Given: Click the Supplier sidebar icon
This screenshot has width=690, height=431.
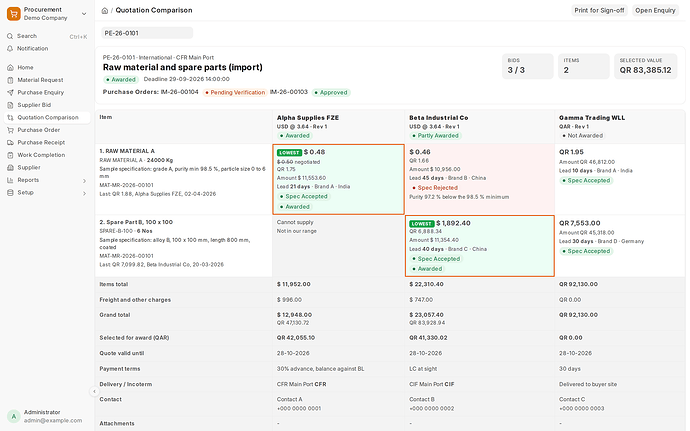Looking at the screenshot, I should tap(10, 167).
